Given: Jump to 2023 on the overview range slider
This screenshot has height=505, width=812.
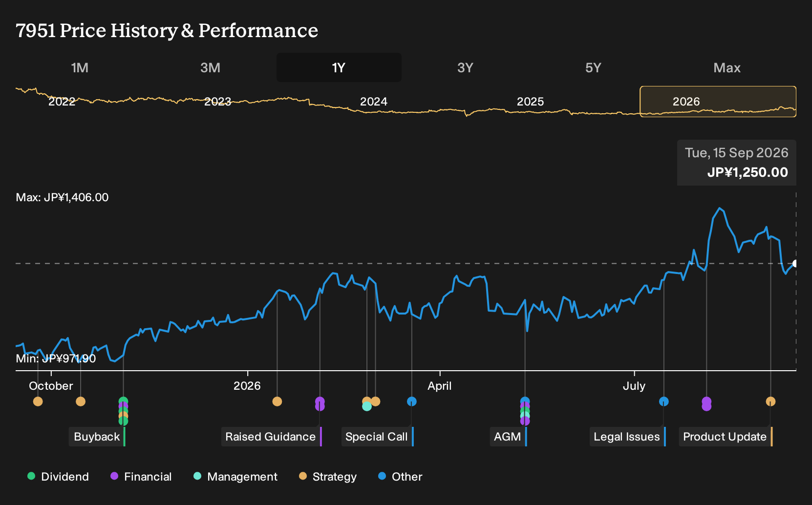Looking at the screenshot, I should click(217, 102).
